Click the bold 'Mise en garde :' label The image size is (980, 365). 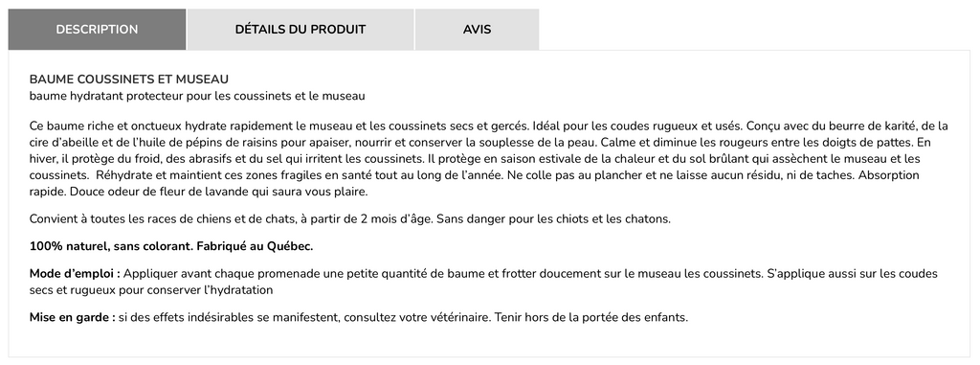click(x=73, y=317)
